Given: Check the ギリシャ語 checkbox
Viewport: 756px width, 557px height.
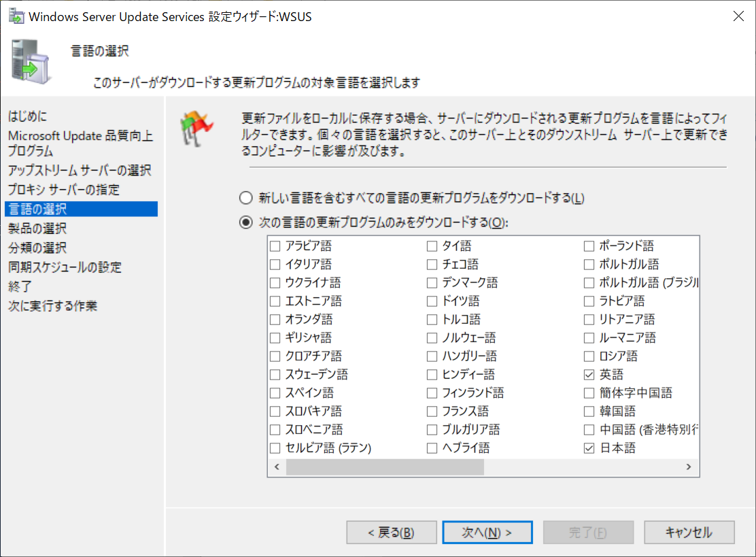Looking at the screenshot, I should [x=275, y=337].
